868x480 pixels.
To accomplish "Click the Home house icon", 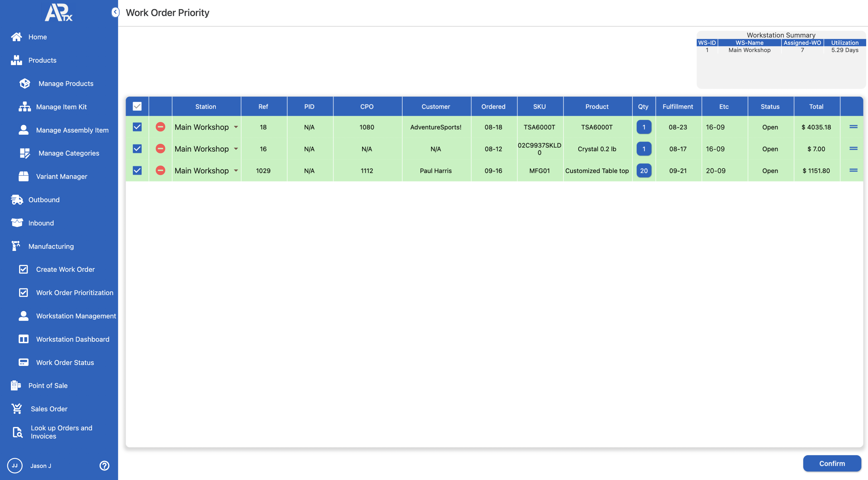I will point(16,37).
